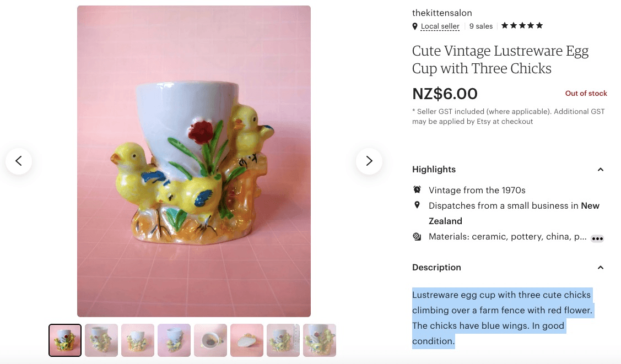Select the first (currently selected) thumbnail
621x364 pixels.
coord(65,340)
